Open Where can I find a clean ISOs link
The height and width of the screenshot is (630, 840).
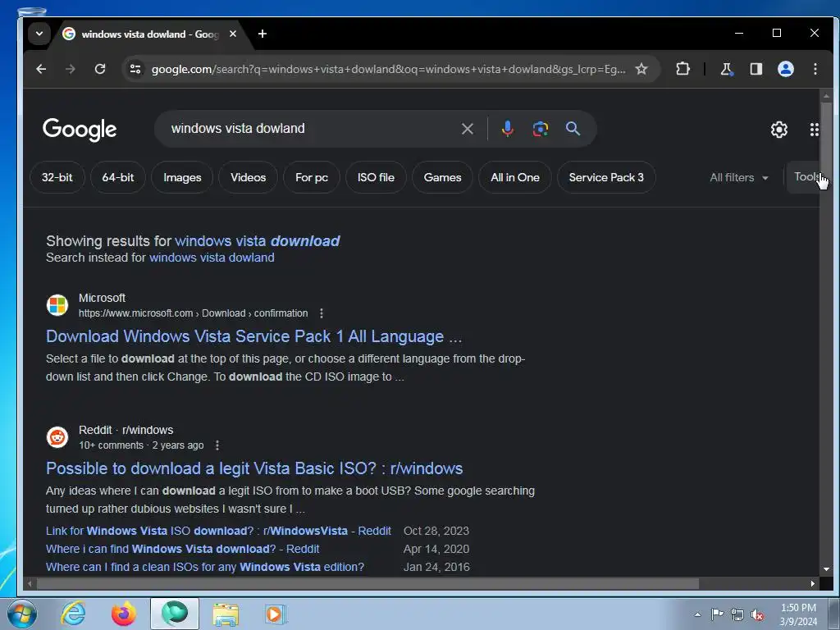click(x=205, y=567)
